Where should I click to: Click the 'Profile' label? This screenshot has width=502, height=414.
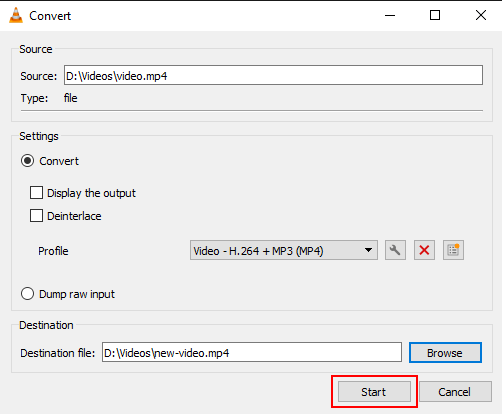pyautogui.click(x=53, y=251)
